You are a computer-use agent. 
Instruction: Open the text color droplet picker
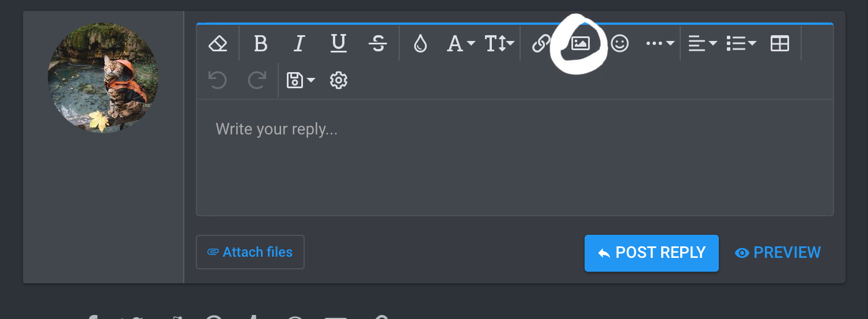[x=420, y=44]
